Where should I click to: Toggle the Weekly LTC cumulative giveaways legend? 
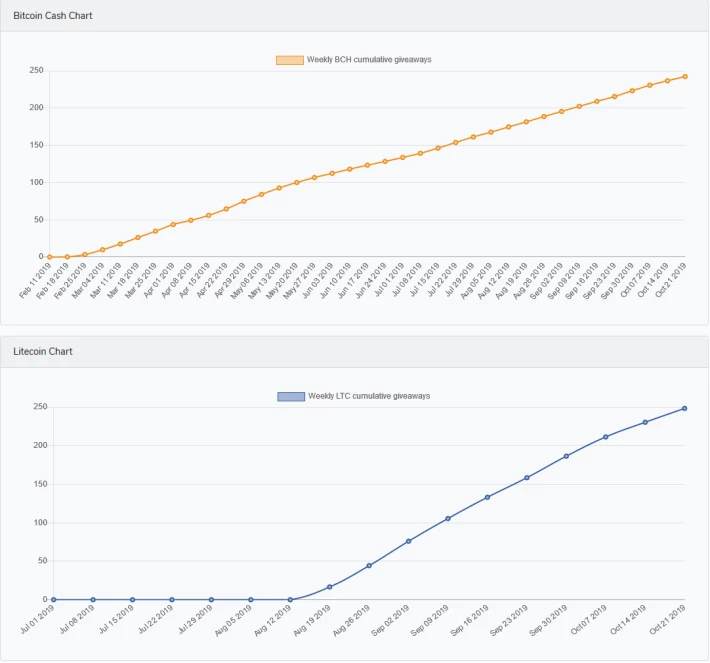point(354,396)
